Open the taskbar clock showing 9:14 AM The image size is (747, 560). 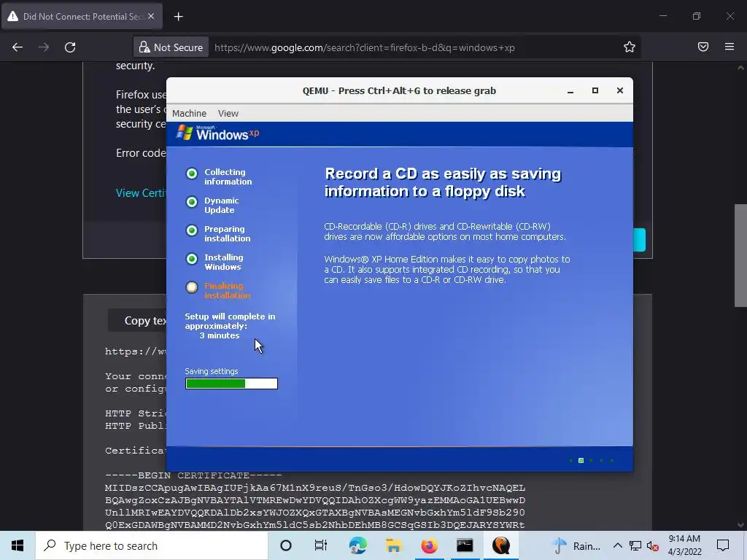tap(684, 545)
